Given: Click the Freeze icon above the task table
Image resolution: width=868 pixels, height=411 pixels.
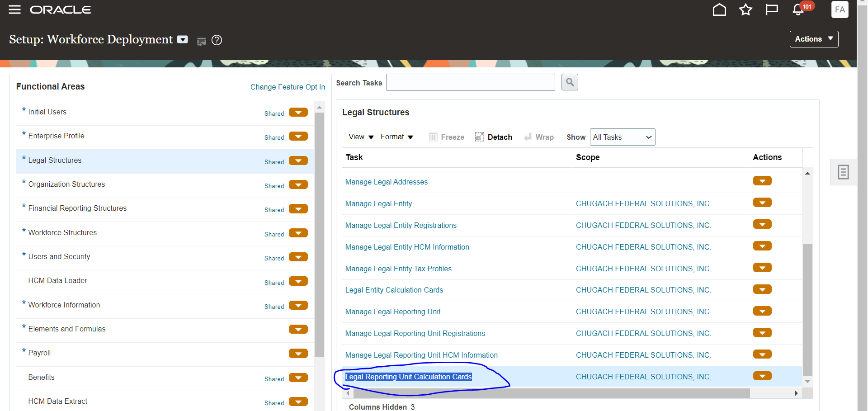Looking at the screenshot, I should 446,137.
